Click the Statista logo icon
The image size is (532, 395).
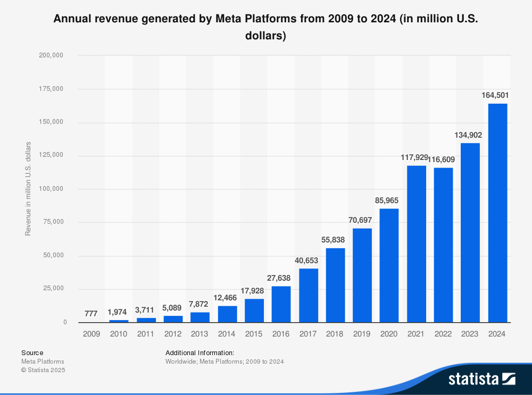[x=509, y=379]
